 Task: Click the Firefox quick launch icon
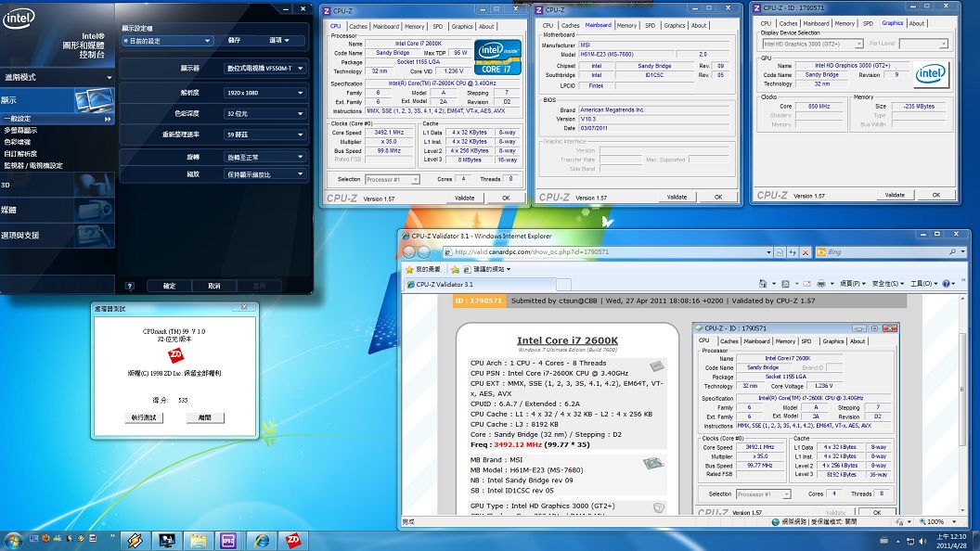[x=45, y=538]
